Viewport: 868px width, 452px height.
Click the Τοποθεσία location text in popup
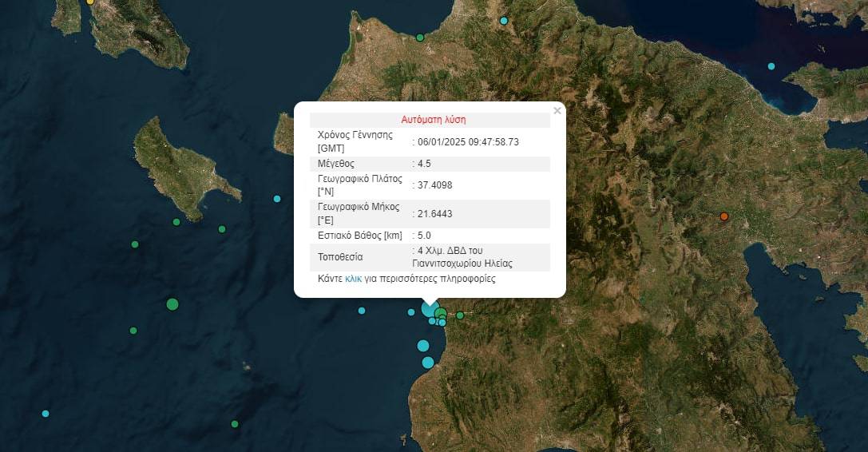tap(462, 256)
